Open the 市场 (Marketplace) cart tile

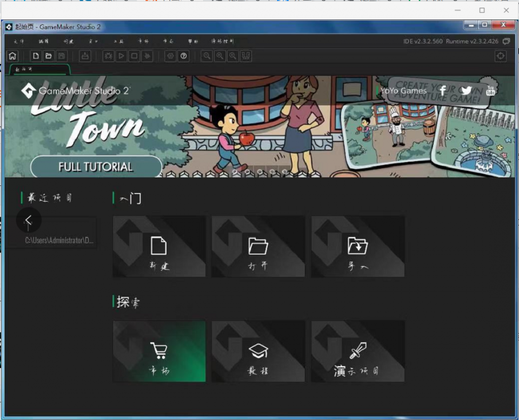(159, 351)
